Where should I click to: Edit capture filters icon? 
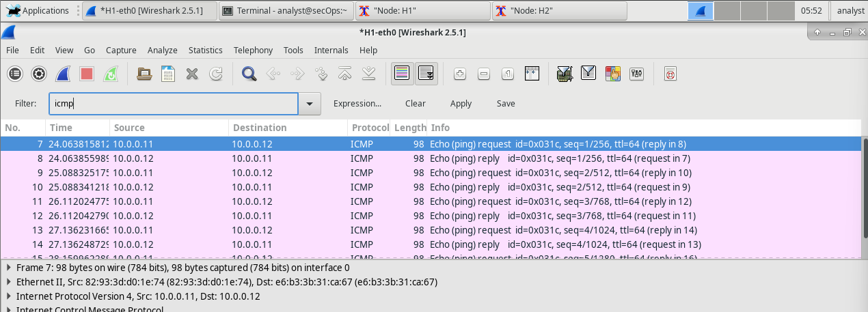(x=565, y=74)
